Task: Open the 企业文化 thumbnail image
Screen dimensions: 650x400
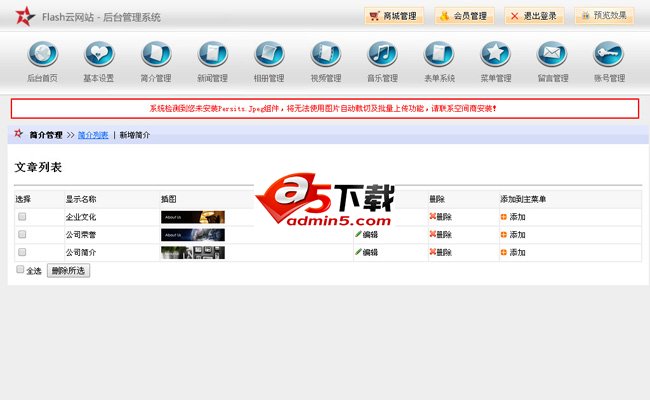Action: click(193, 217)
